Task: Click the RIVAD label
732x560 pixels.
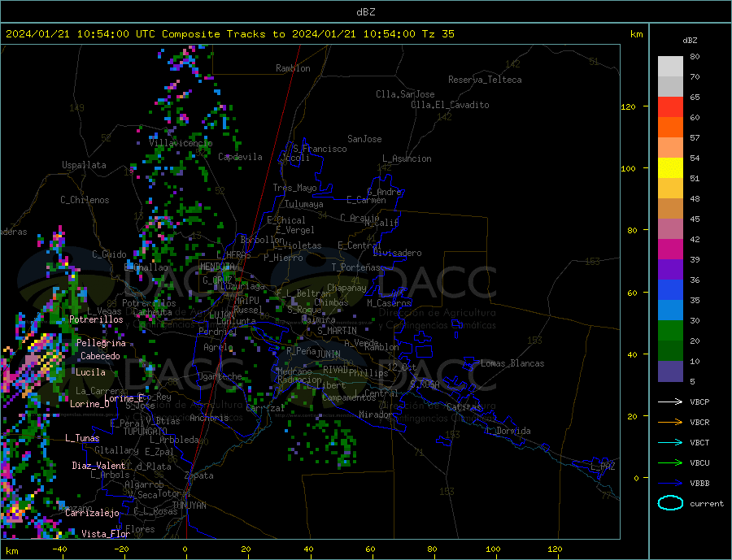Action: click(336, 370)
